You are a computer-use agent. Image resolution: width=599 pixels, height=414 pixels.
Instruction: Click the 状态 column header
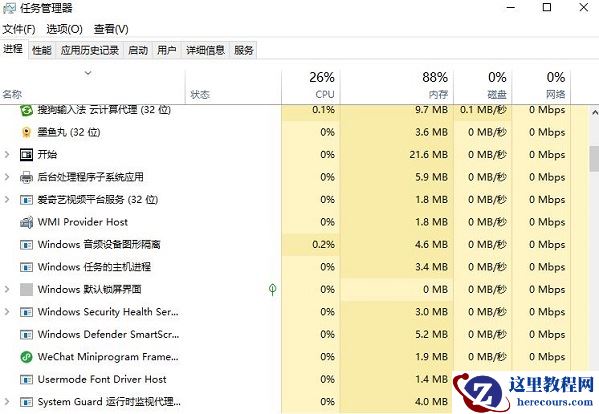pos(233,86)
